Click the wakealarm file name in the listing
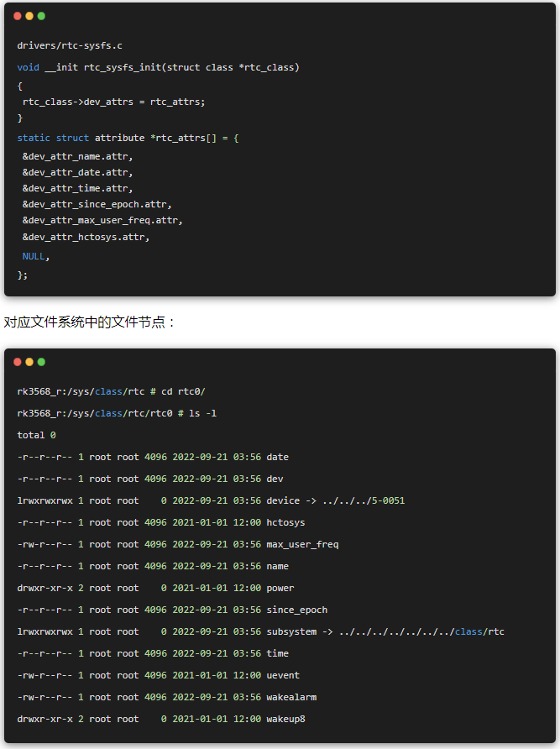 click(291, 697)
